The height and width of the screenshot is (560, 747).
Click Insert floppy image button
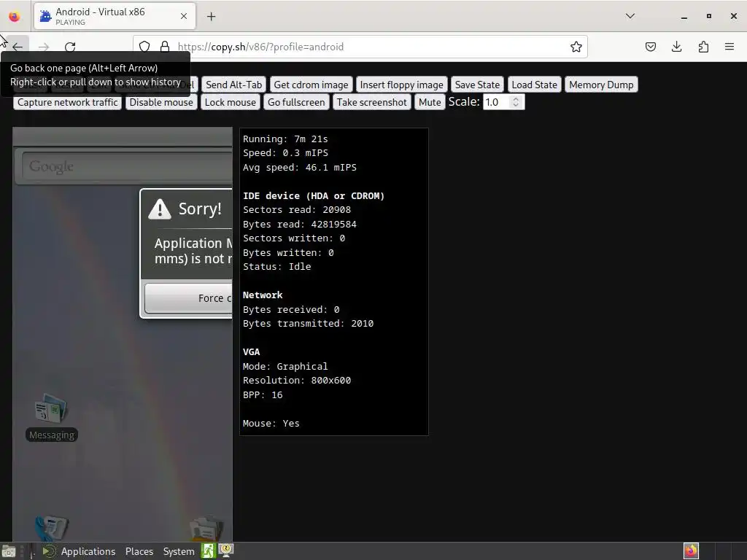[402, 85]
